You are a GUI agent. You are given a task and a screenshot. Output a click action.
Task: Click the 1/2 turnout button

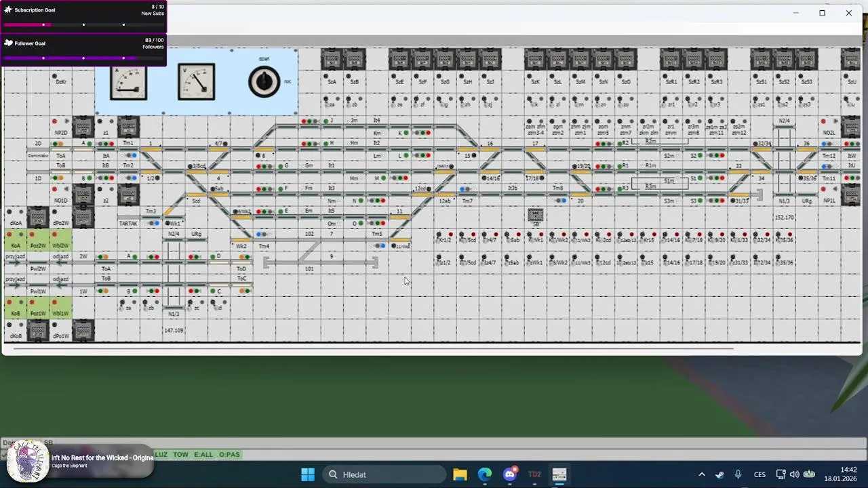(x=159, y=178)
